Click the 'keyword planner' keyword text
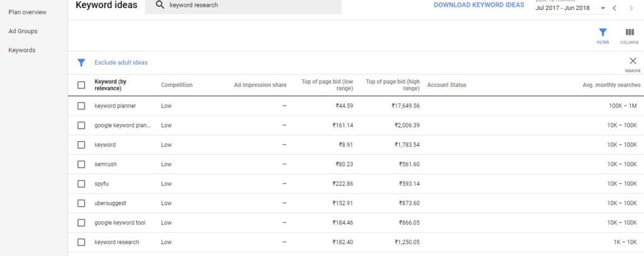Screen dimensions: 644x256 pos(115,106)
